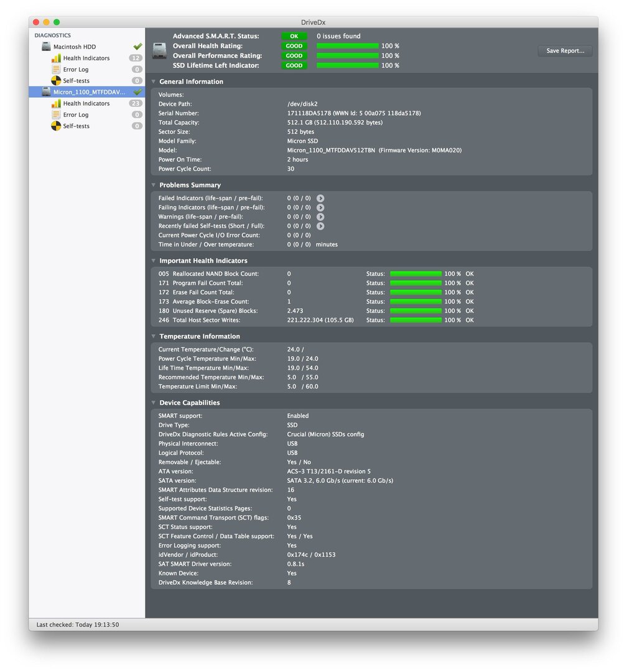
Task: Open Failing Indicators details arrow
Action: [x=320, y=207]
